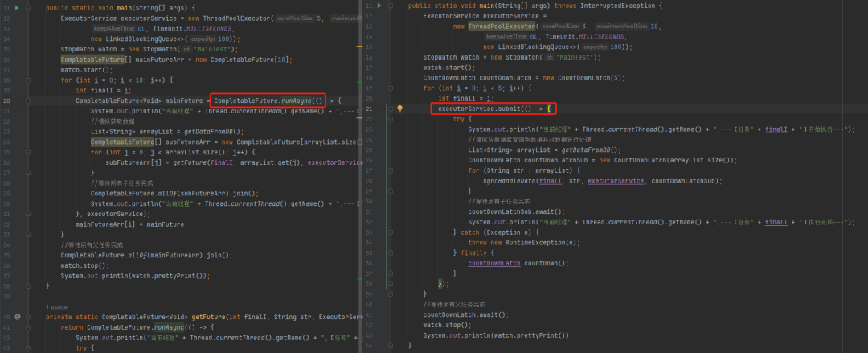Click 'int finalI = i;' on line 19 of left editor

[x=104, y=90]
